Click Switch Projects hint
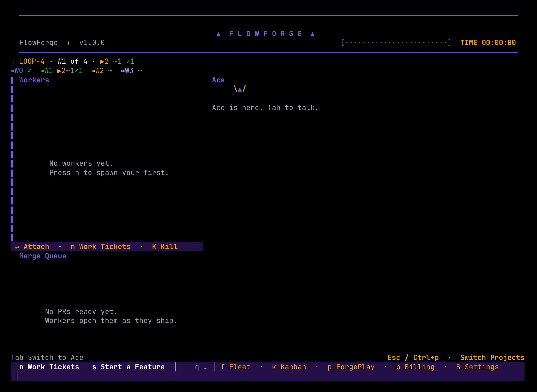537x392 pixels. click(x=492, y=358)
